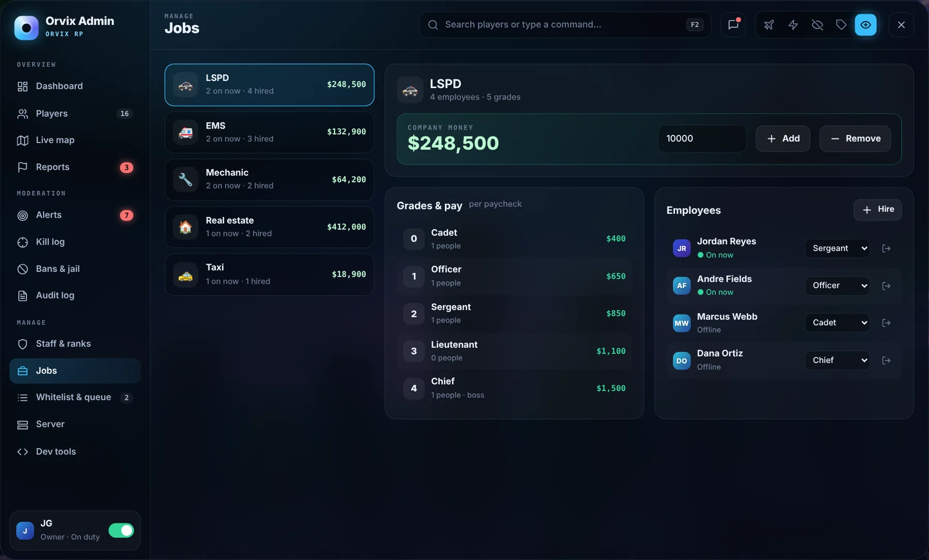929x560 pixels.
Task: Open Andre Fields' Officer grade dropdown
Action: [x=837, y=285]
